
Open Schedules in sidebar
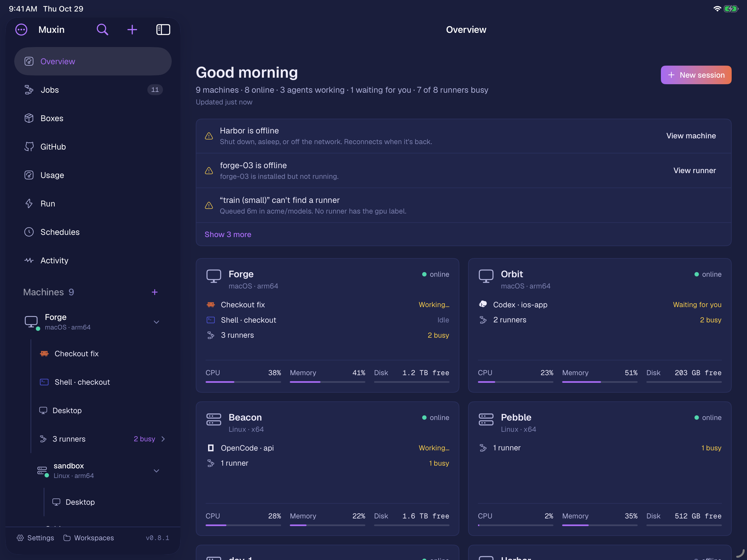point(93,232)
